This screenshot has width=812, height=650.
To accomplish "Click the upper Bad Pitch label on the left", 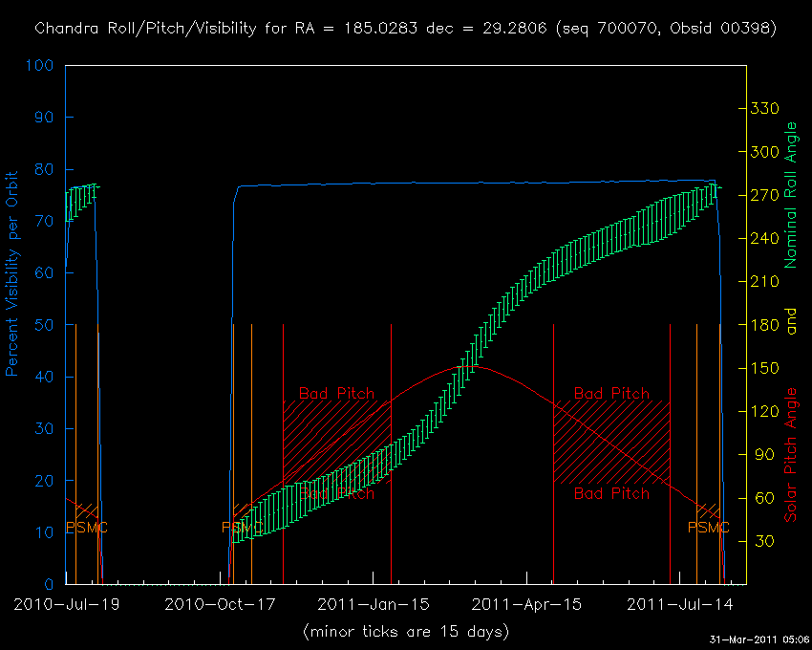I will [x=336, y=393].
